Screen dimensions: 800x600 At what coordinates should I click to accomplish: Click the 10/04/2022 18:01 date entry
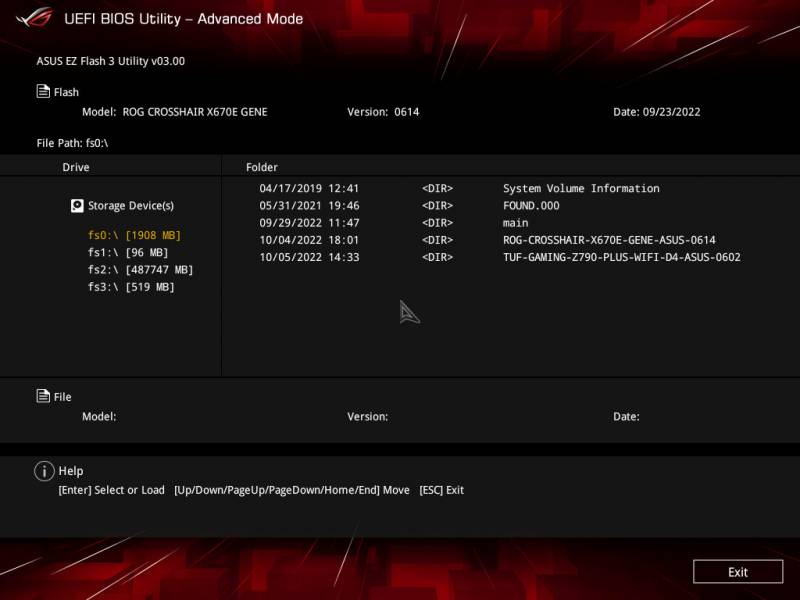(x=309, y=240)
